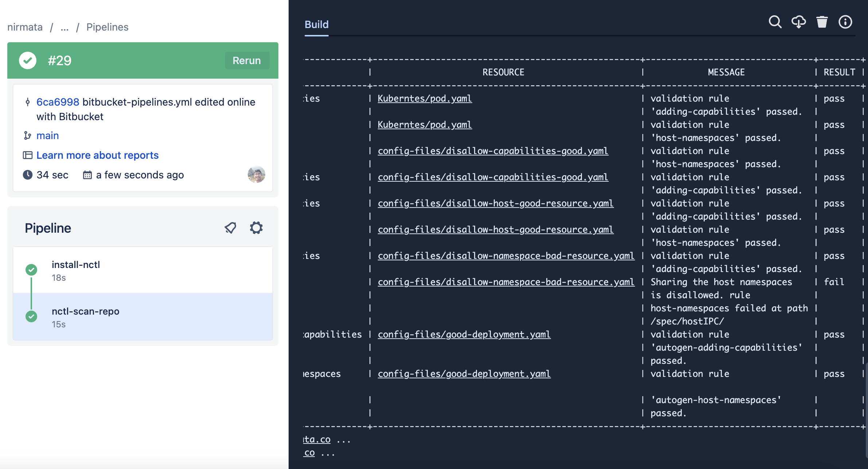Rerun pipeline #29
Image resolution: width=868 pixels, height=469 pixels.
coord(247,60)
